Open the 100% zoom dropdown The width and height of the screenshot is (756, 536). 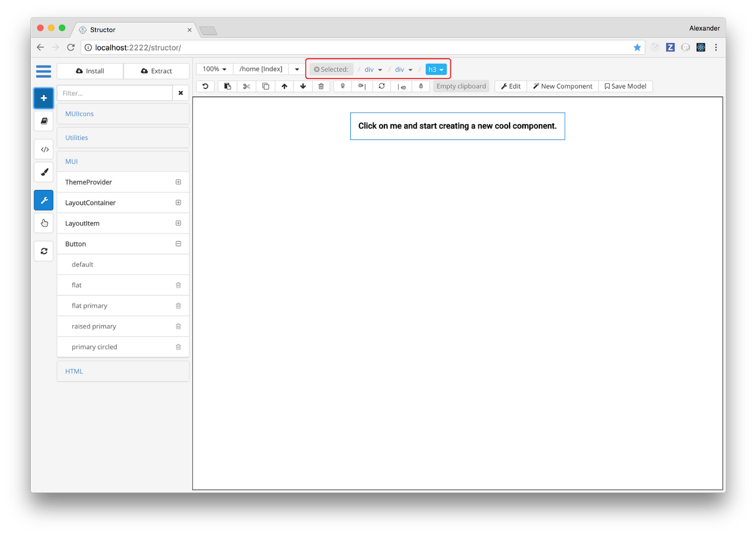click(214, 69)
